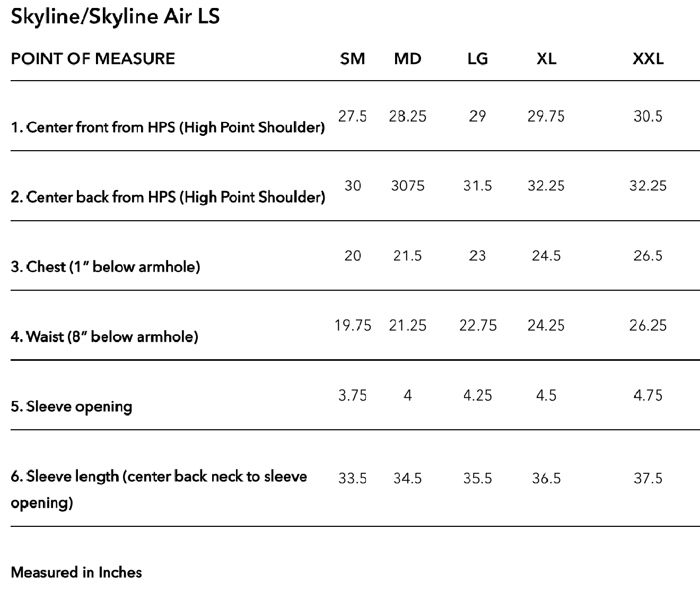Click the Waist below armhole row label
The image size is (700, 590).
(x=104, y=336)
